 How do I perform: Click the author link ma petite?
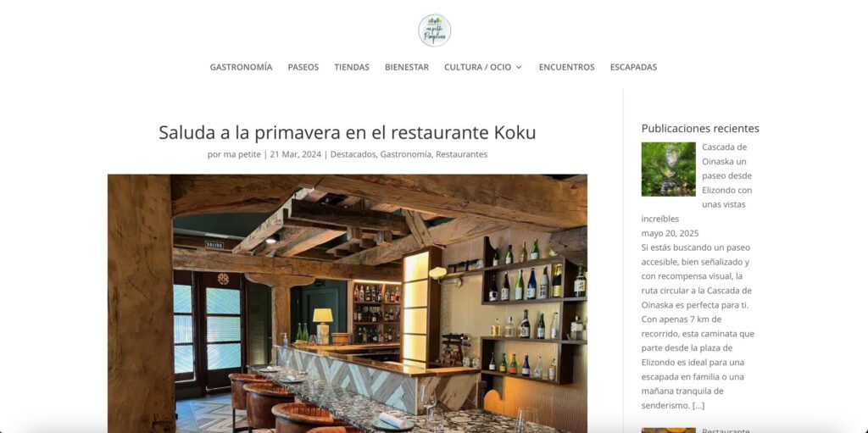point(242,154)
